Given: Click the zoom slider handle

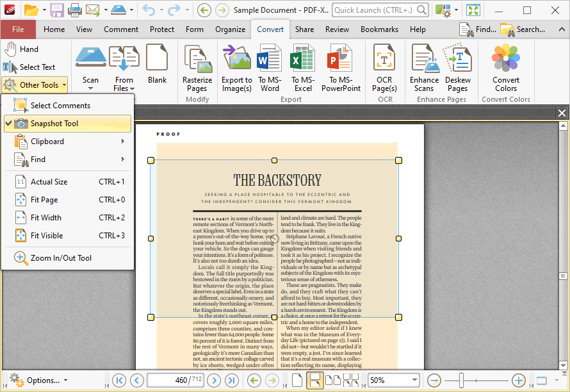Looking at the screenshot, I should (462, 380).
